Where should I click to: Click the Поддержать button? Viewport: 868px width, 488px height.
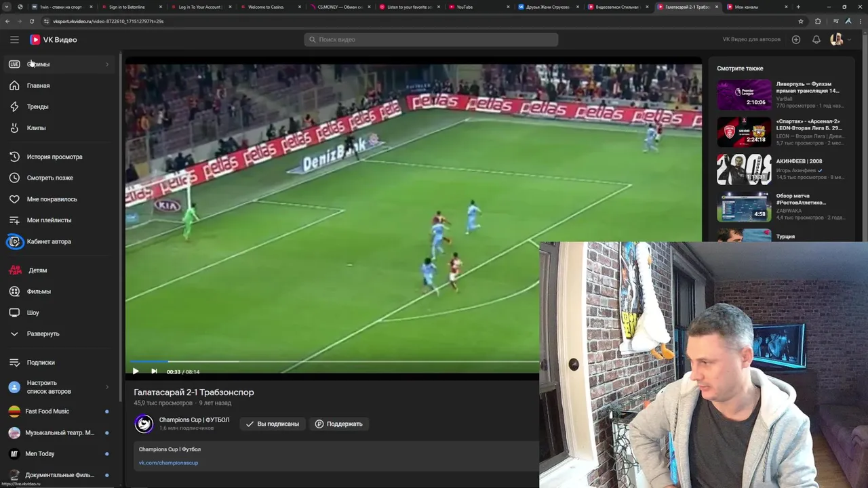coord(339,424)
